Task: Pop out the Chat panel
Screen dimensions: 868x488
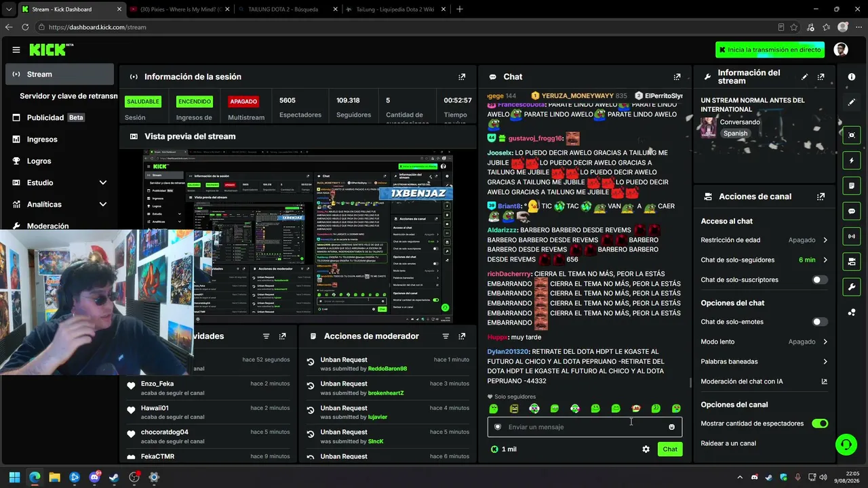Action: (x=677, y=77)
